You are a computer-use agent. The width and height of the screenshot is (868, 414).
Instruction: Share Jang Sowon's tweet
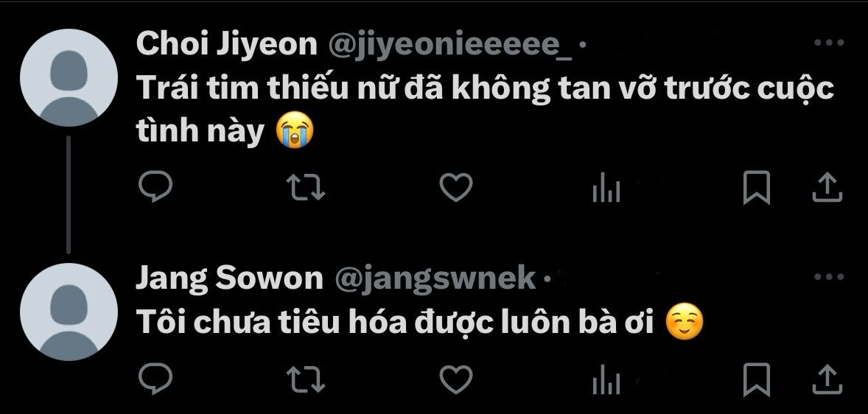[x=827, y=379]
